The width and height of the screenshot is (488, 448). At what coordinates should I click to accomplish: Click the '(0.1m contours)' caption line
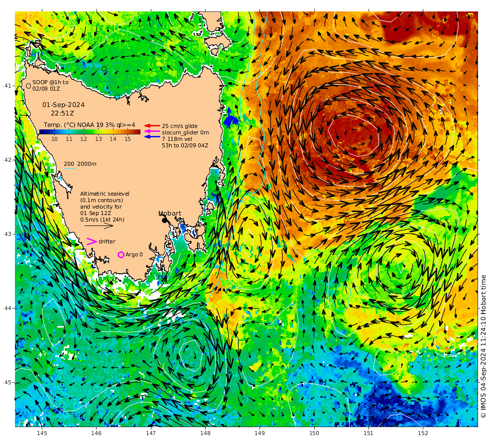click(102, 200)
